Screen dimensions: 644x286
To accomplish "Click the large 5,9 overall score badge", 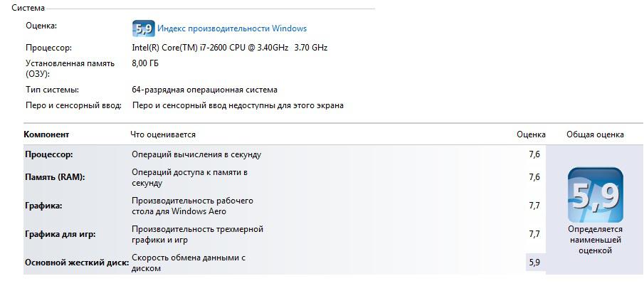I will [595, 194].
